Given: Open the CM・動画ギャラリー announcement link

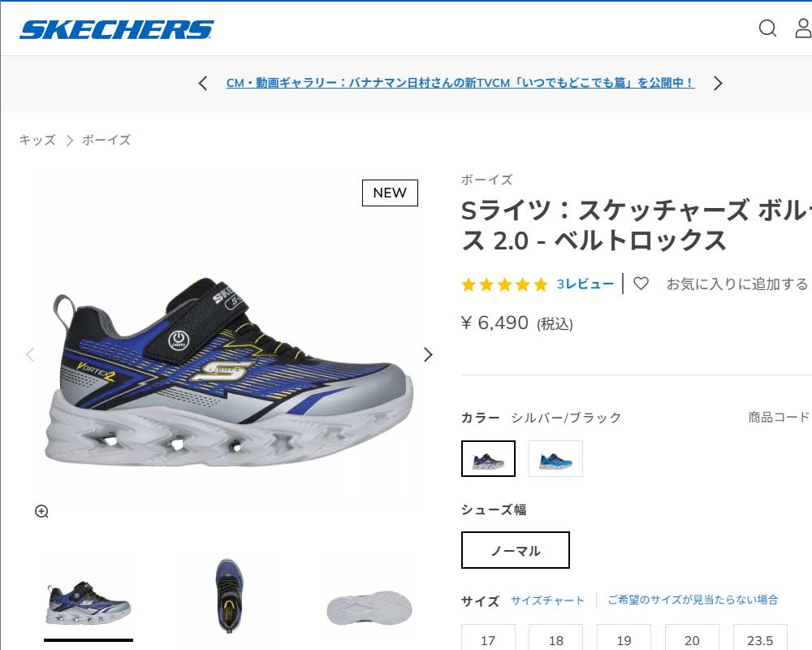Looking at the screenshot, I should tap(460, 83).
